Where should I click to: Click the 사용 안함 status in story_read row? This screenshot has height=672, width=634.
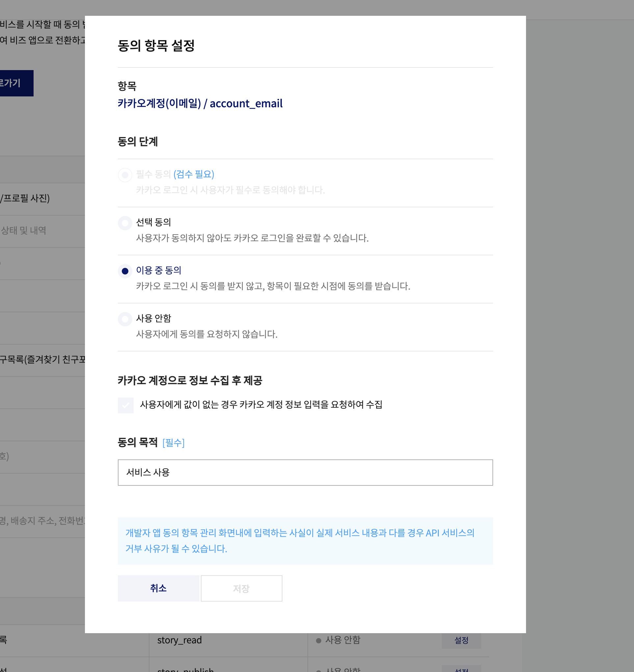342,640
